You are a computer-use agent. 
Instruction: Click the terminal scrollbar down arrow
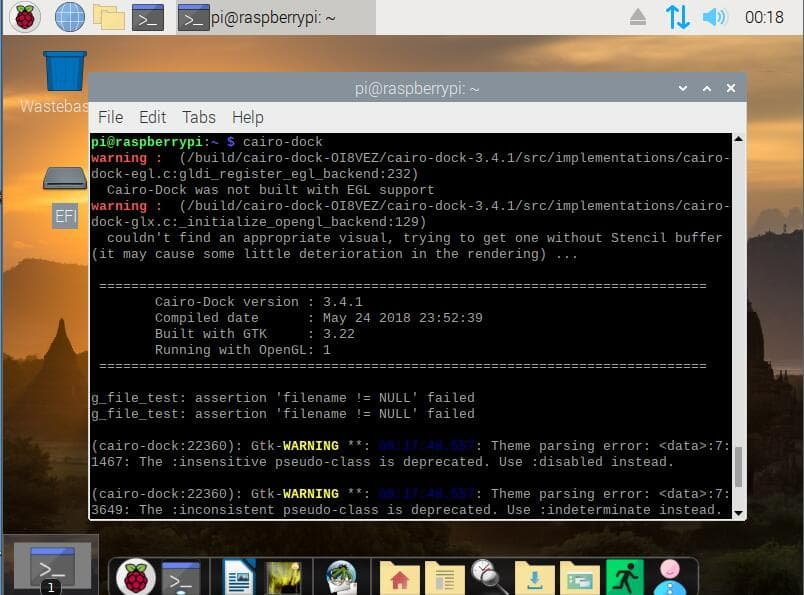739,512
